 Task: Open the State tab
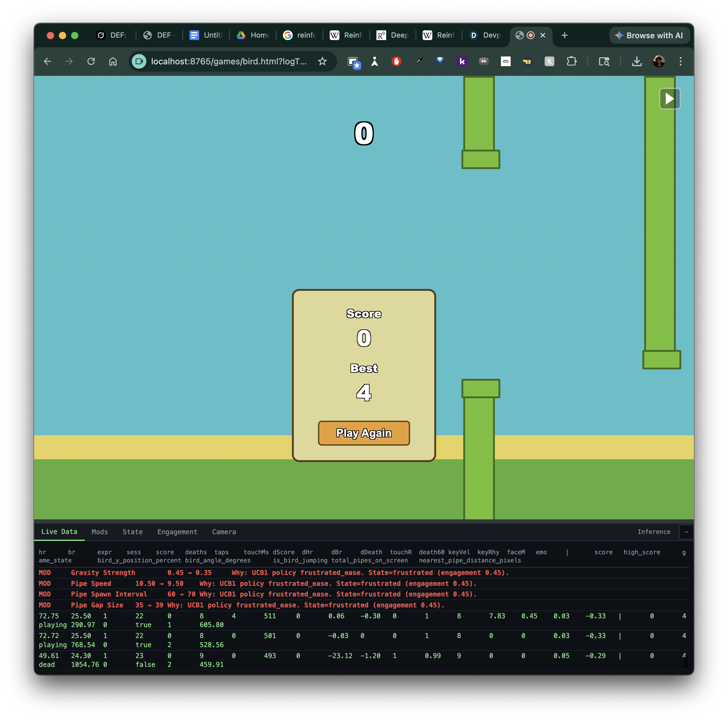point(132,532)
